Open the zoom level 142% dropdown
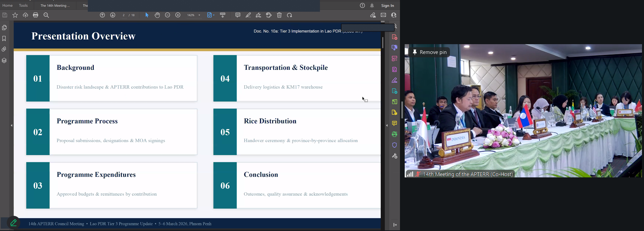This screenshot has width=644, height=231. point(199,15)
